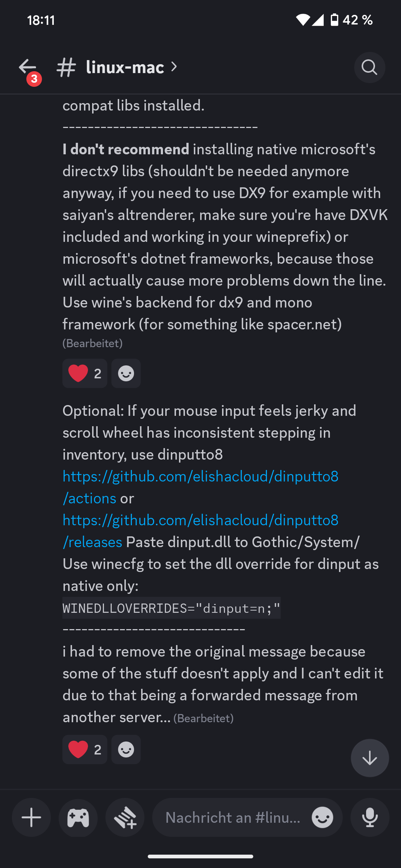Open the plus attachment menu
The image size is (401, 868).
tap(32, 818)
